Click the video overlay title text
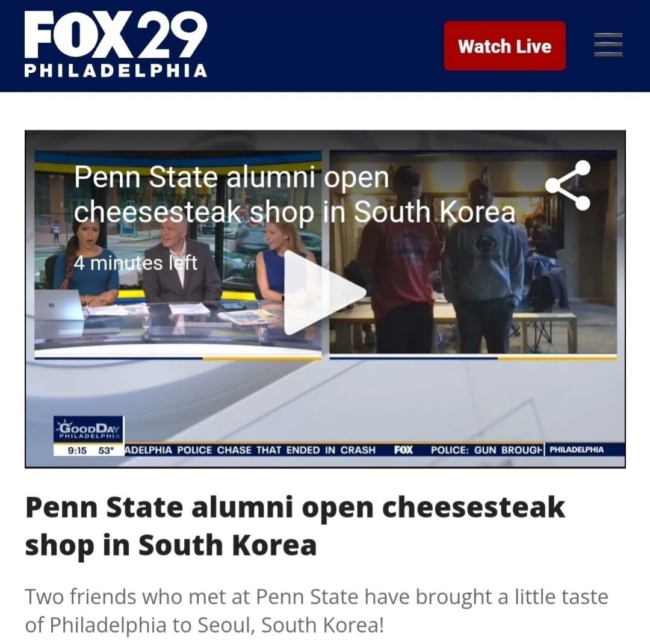Viewport: 650px width, 644px height. point(294,194)
